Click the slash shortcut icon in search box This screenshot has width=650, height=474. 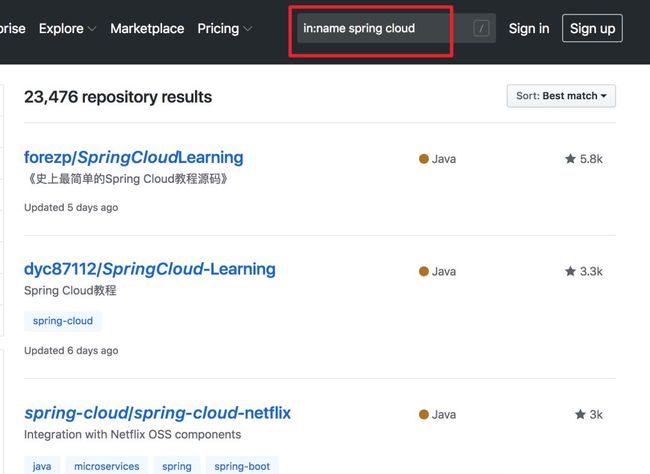pyautogui.click(x=481, y=28)
